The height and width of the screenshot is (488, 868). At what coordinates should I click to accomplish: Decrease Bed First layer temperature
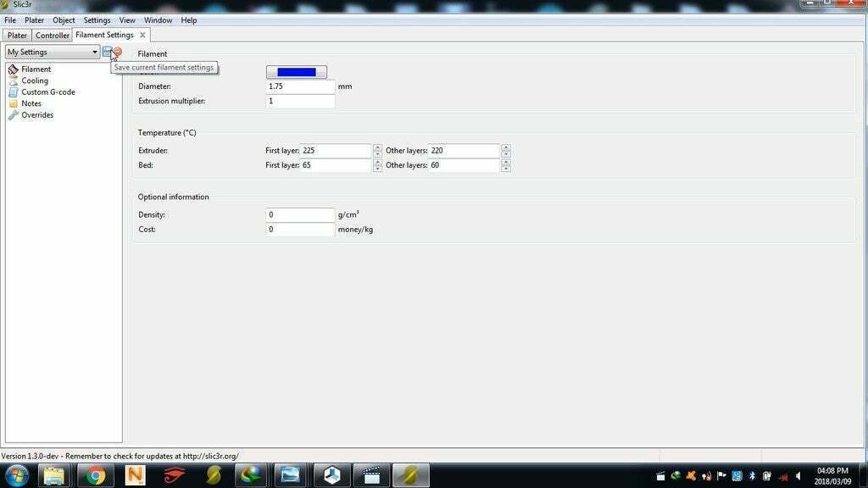click(x=377, y=169)
